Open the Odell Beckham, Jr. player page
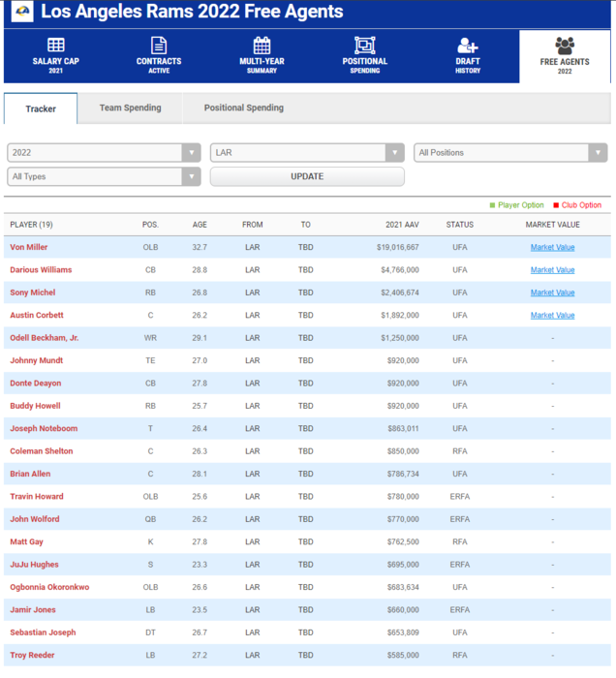616x678 pixels. tap(45, 338)
